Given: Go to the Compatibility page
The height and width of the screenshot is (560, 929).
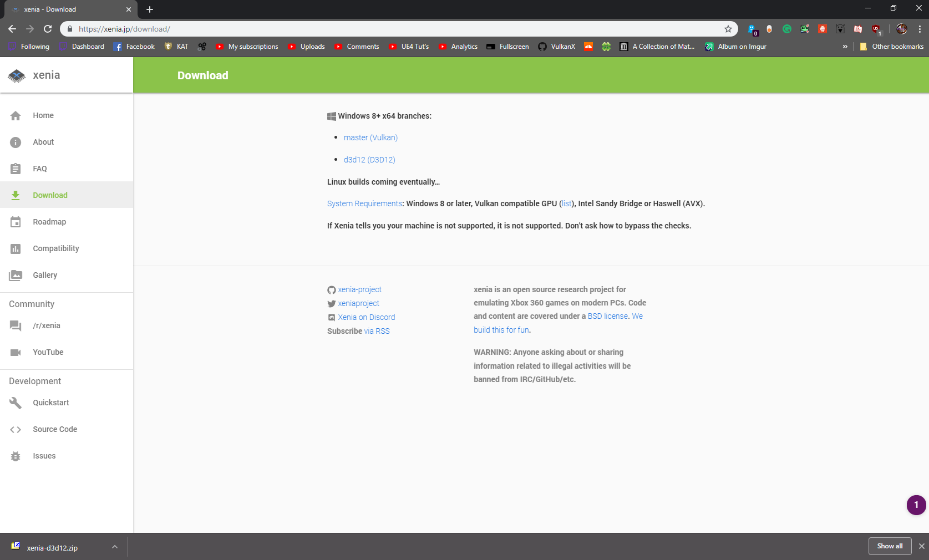Looking at the screenshot, I should click(x=67, y=248).
